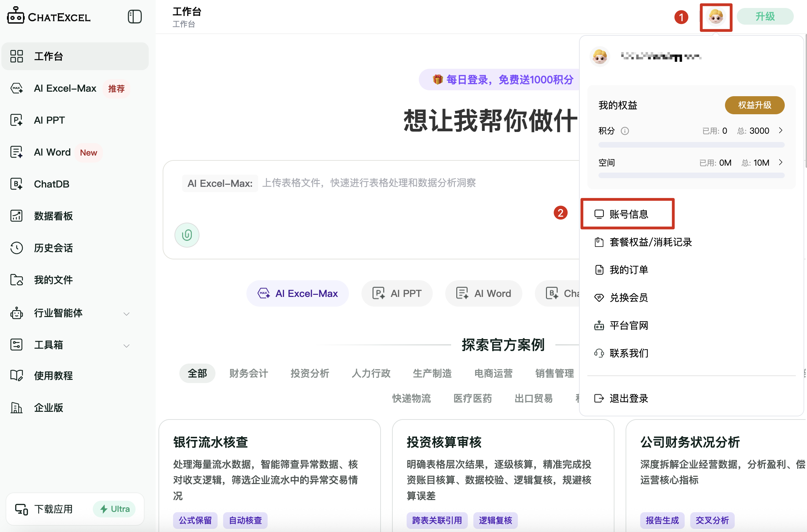Click the 账号信息 card icon
This screenshot has height=532, width=807.
599,214
